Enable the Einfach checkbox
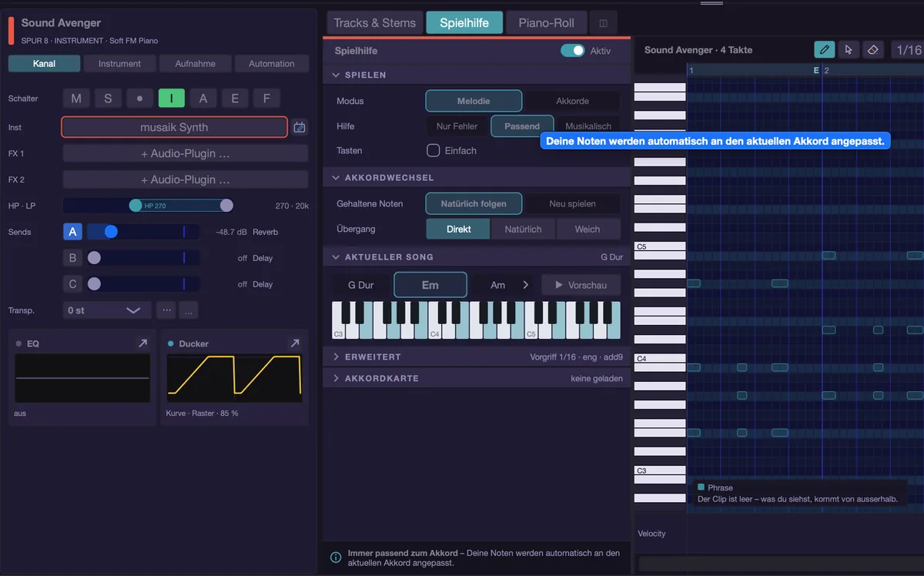Image resolution: width=924 pixels, height=576 pixels. tap(434, 151)
